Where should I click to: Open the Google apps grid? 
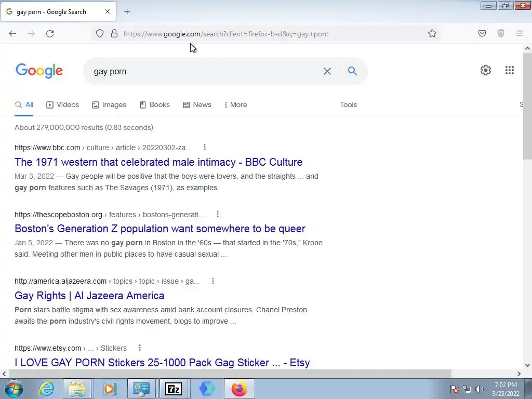(x=510, y=70)
